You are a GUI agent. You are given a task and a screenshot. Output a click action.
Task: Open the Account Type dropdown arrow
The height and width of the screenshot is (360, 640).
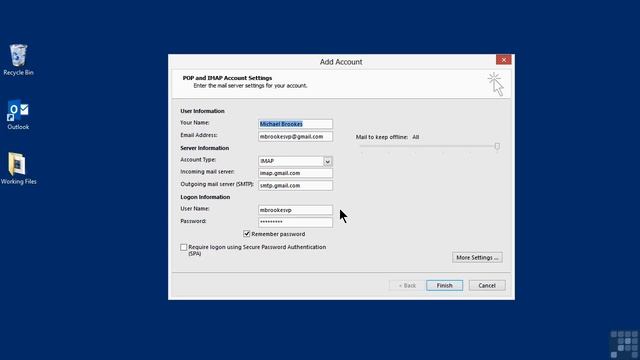[328, 161]
